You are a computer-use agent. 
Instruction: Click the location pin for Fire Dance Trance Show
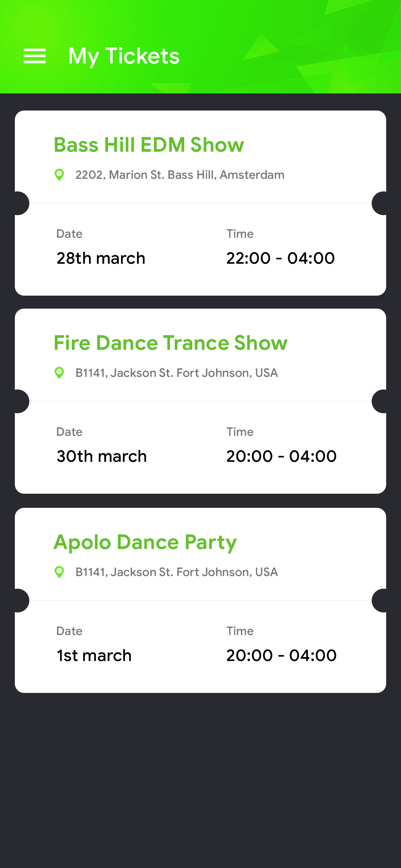point(59,372)
